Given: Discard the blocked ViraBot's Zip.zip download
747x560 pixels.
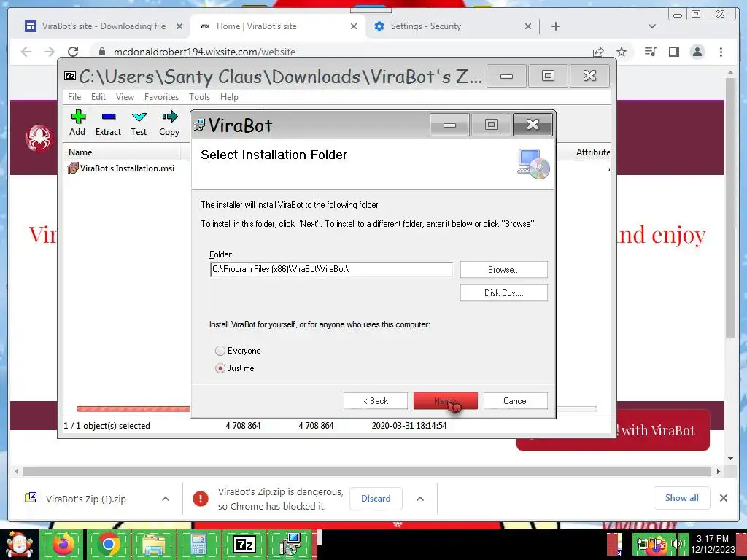Looking at the screenshot, I should 376,499.
